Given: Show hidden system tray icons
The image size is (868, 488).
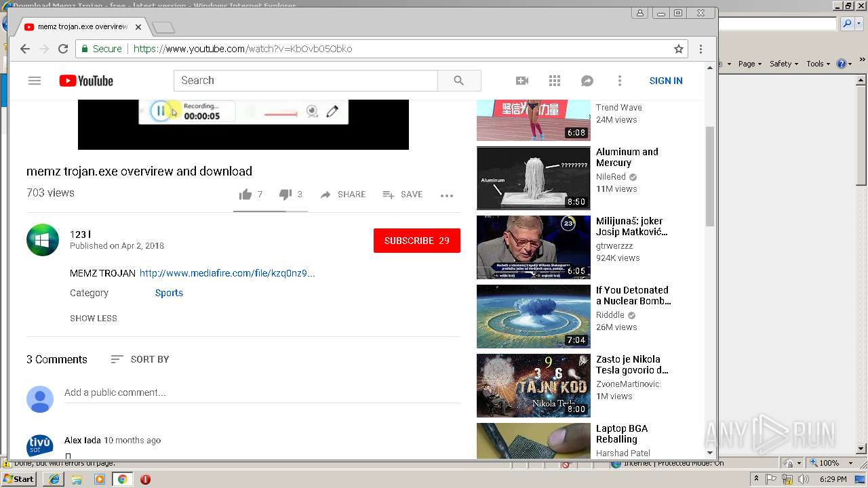Looking at the screenshot, I should point(756,479).
